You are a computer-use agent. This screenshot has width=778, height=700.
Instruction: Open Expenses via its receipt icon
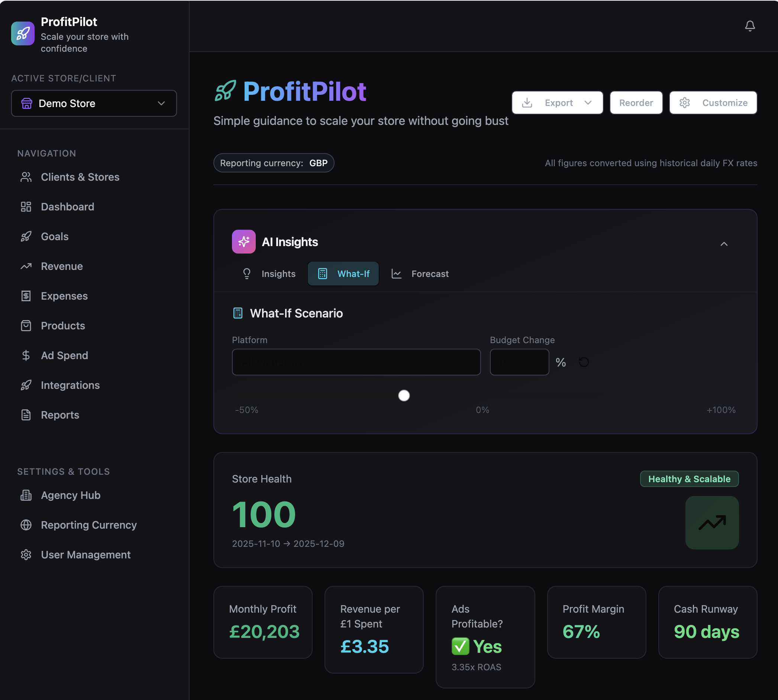26,296
